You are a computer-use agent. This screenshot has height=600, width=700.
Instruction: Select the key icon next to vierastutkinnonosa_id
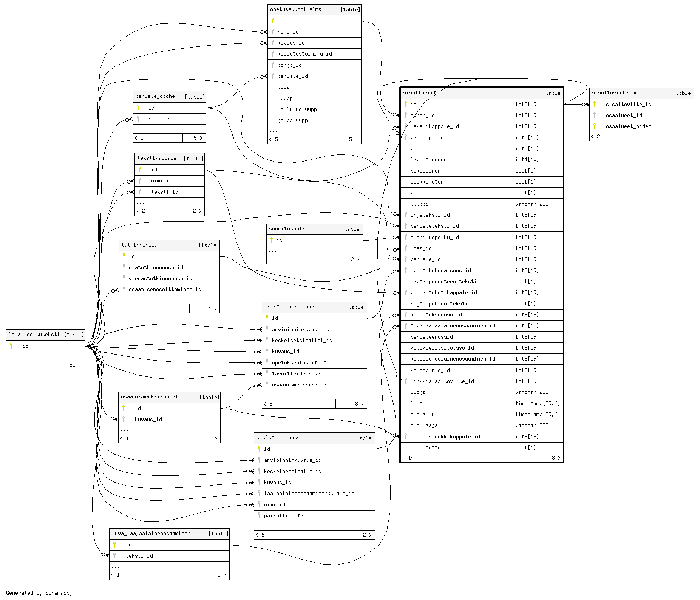coord(124,278)
